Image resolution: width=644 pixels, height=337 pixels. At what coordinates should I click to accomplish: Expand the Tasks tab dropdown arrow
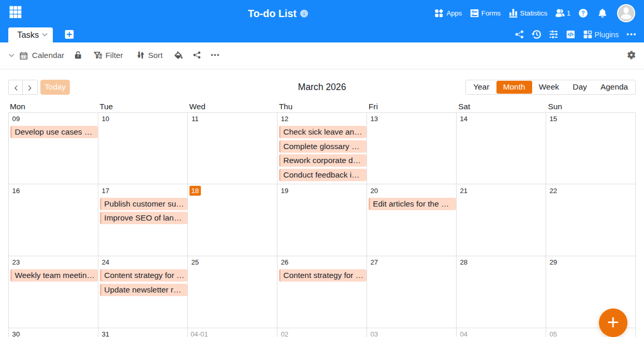coord(45,35)
